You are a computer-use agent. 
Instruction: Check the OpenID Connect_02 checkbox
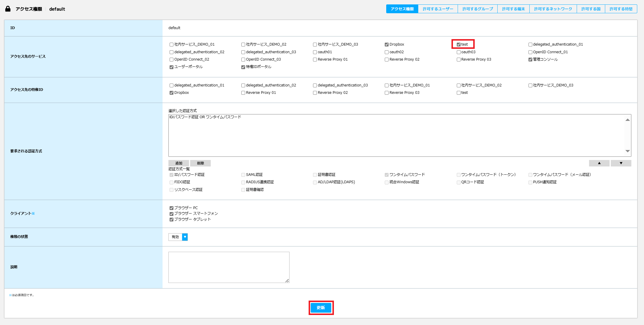pos(171,59)
